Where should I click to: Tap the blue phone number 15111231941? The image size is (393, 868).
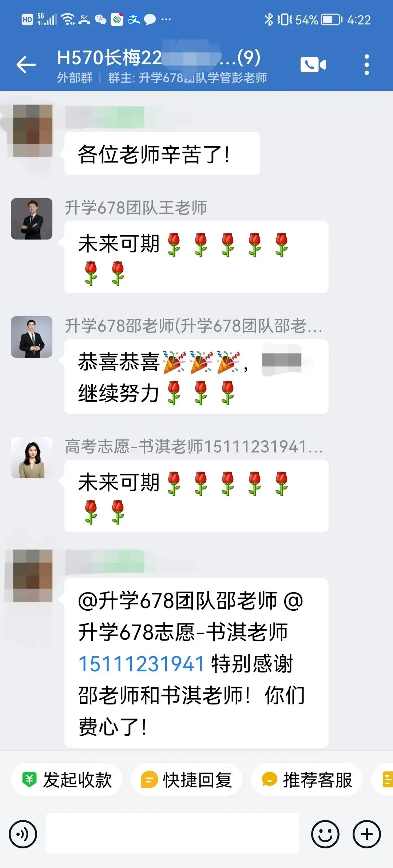click(x=141, y=664)
